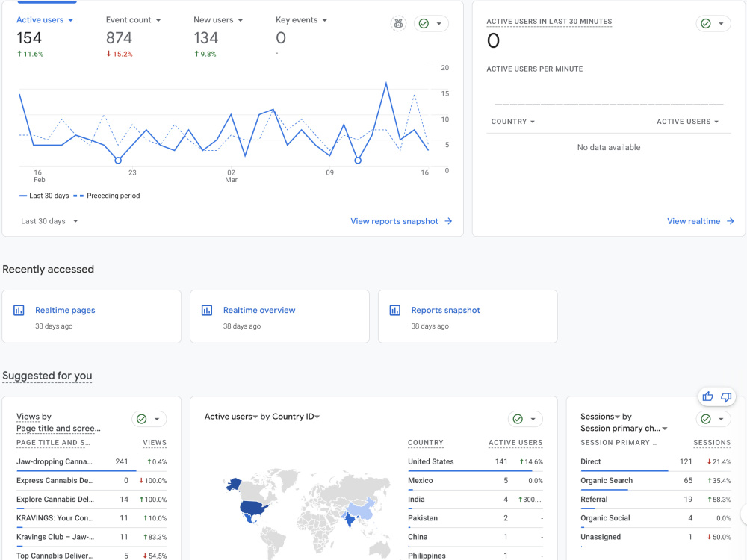The width and height of the screenshot is (747, 560).
Task: Change the Session primary channel dimension dropdown
Action: coord(624,429)
